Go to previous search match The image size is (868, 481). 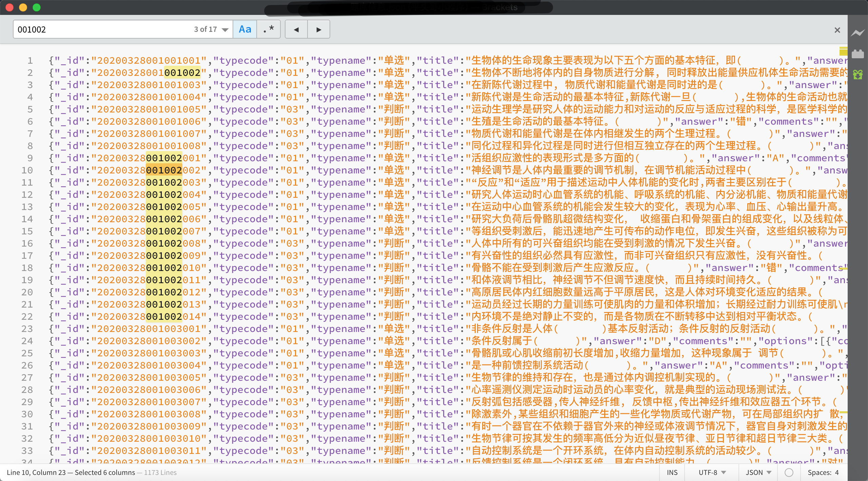click(296, 29)
